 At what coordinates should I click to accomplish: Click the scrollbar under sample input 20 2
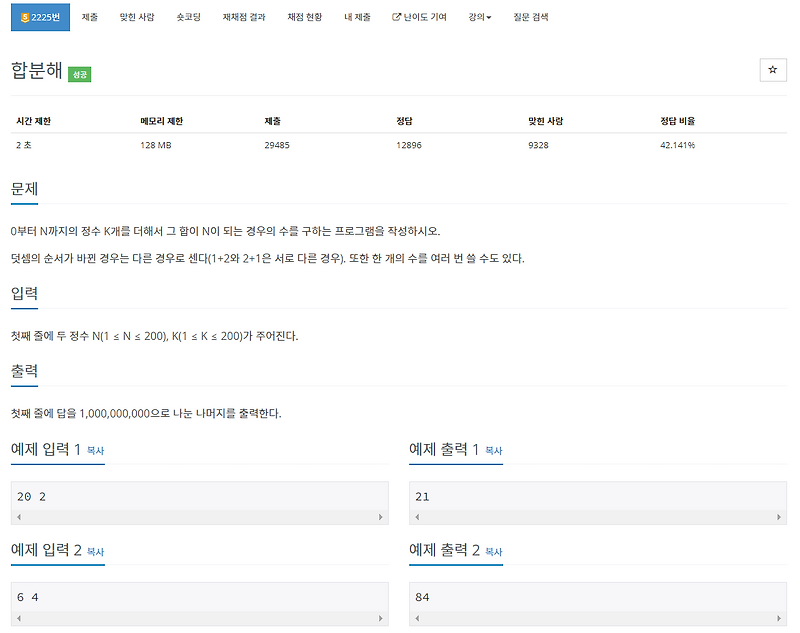[200, 516]
